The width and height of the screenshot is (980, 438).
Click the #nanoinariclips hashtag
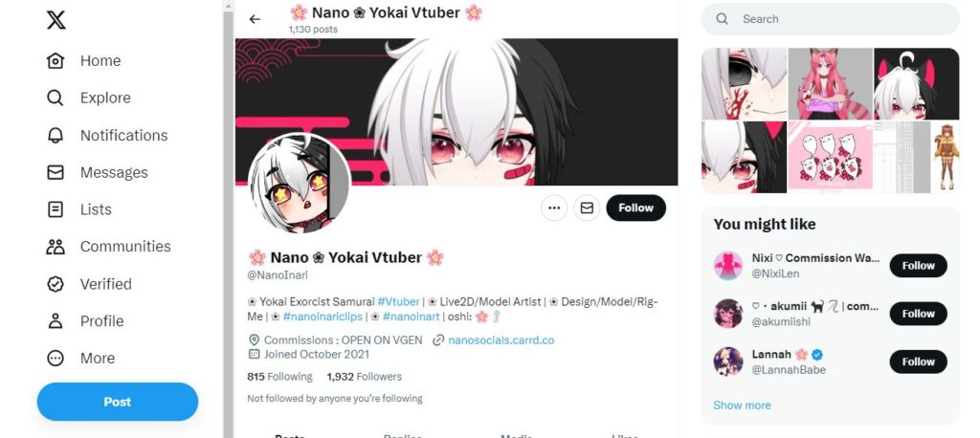pyautogui.click(x=323, y=317)
